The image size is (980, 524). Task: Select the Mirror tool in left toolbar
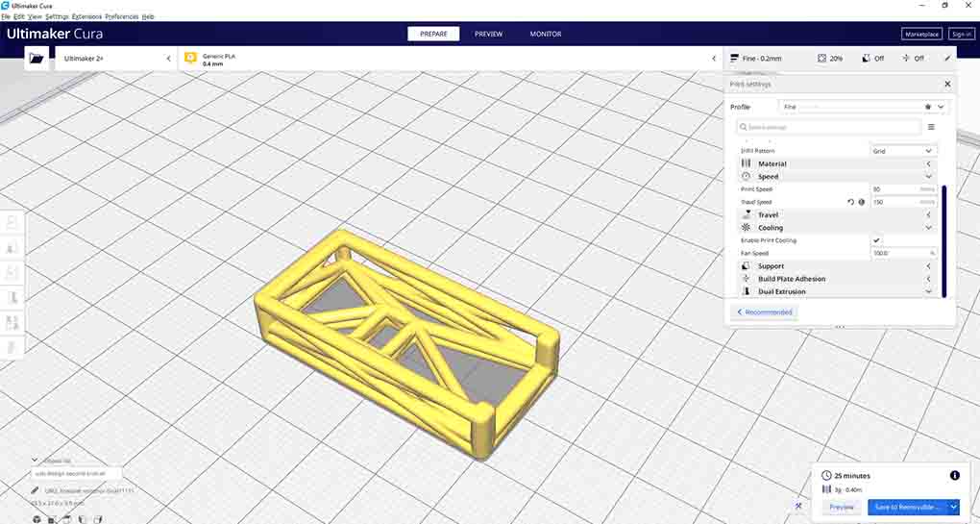tap(12, 298)
